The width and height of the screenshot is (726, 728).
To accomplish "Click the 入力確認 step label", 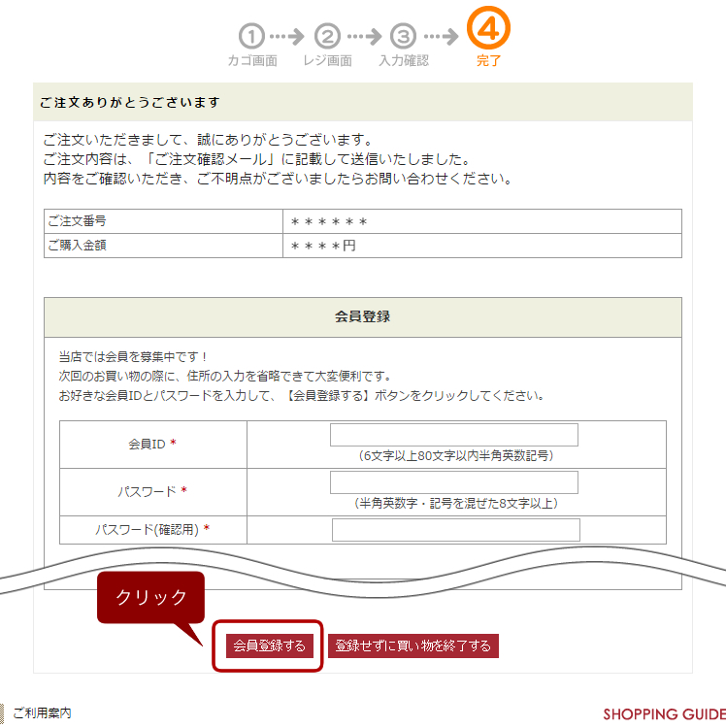I will (x=404, y=61).
